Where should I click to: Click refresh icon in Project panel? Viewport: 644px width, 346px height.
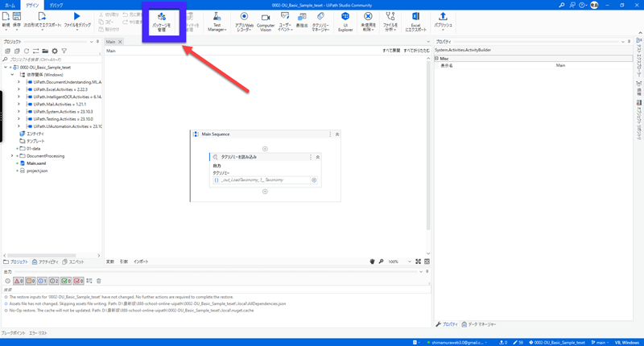pyautogui.click(x=27, y=51)
